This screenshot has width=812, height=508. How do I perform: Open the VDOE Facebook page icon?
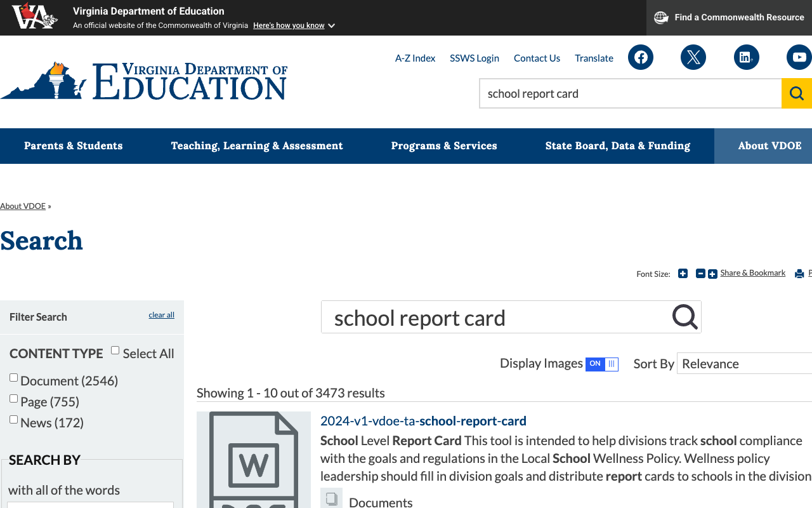tap(641, 57)
